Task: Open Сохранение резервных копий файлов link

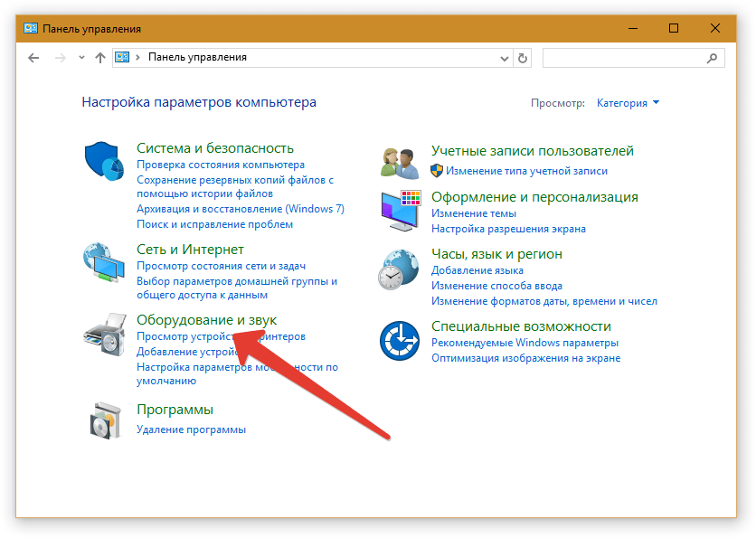Action: point(235,186)
